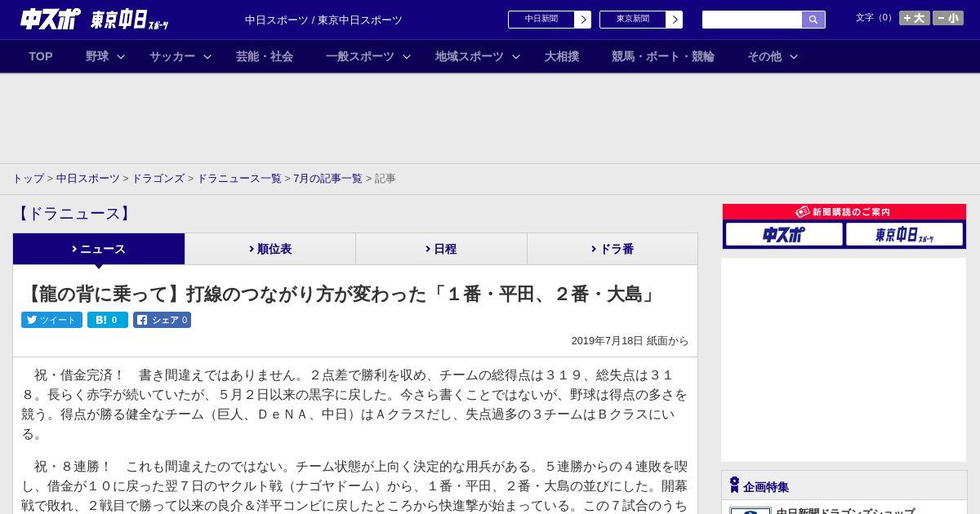The width and height of the screenshot is (980, 514).
Task: Click the Twitter ツイート button
Action: tap(51, 320)
